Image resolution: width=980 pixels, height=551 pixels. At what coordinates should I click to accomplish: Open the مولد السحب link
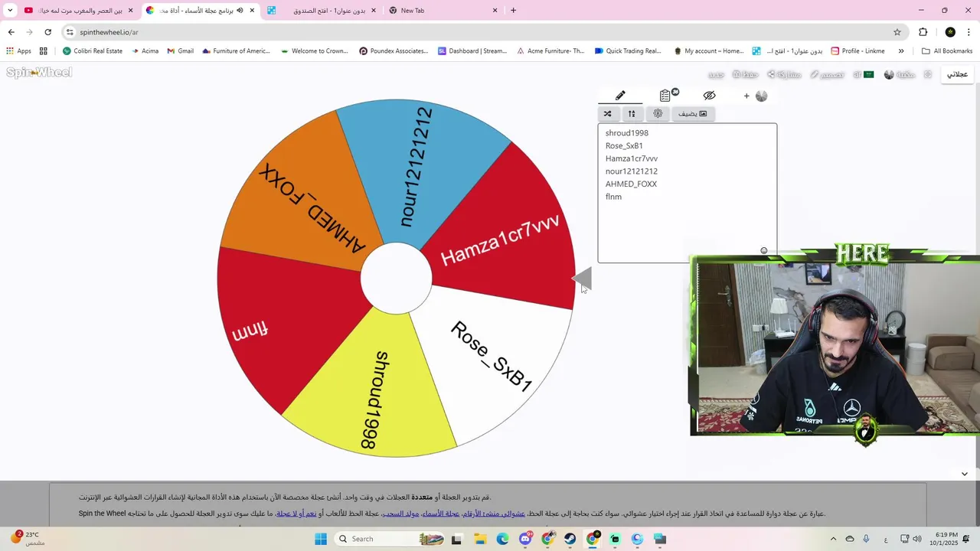[400, 514]
